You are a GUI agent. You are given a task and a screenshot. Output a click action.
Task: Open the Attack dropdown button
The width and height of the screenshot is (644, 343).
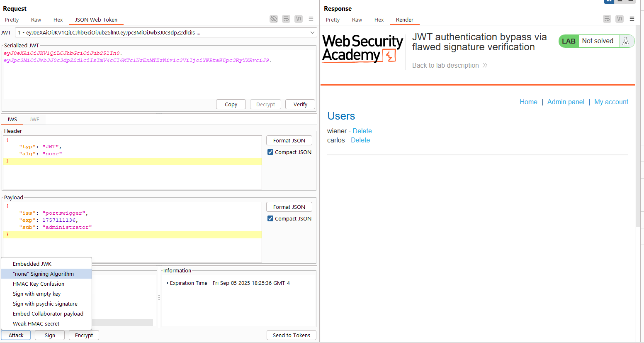(x=16, y=336)
